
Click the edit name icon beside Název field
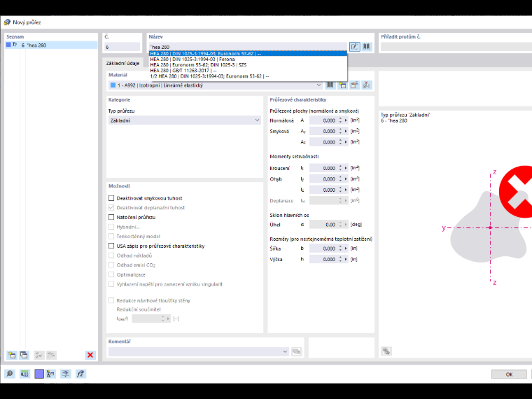pos(355,47)
